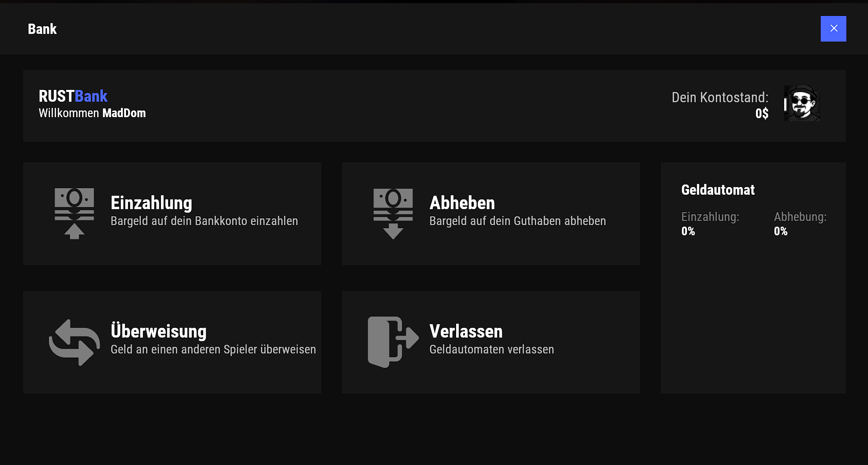The width and height of the screenshot is (868, 465).
Task: Click 'Geld an einen anderen Spieler überweisen'
Action: (x=213, y=349)
